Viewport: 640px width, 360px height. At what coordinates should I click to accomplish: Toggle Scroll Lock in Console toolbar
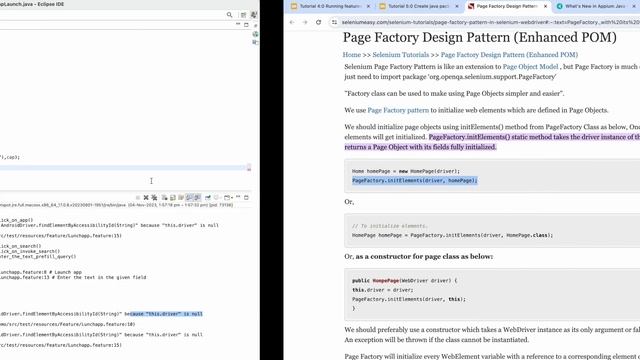pyautogui.click(x=173, y=198)
